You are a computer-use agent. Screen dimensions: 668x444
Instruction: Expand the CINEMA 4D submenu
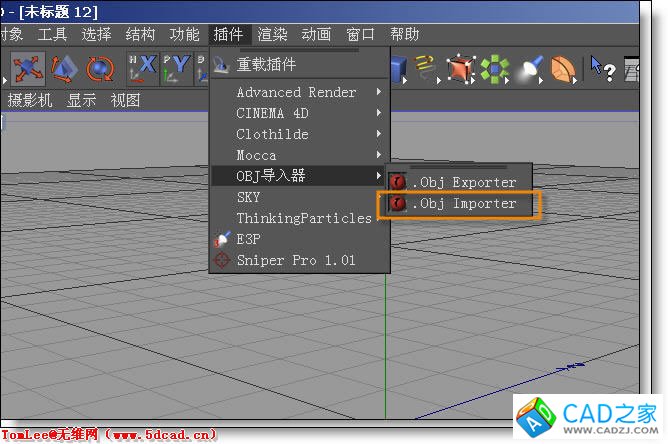coord(300,113)
